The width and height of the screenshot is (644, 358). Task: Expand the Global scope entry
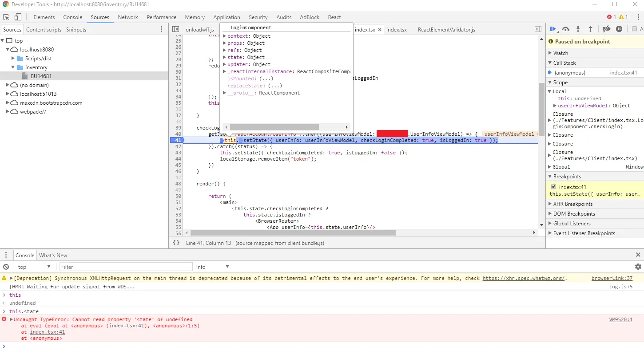[x=550, y=167]
